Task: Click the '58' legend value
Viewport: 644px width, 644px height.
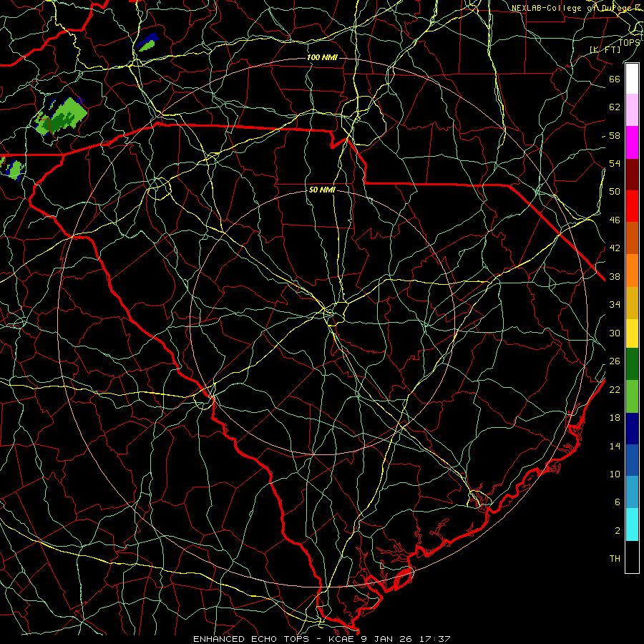Action: coord(615,135)
